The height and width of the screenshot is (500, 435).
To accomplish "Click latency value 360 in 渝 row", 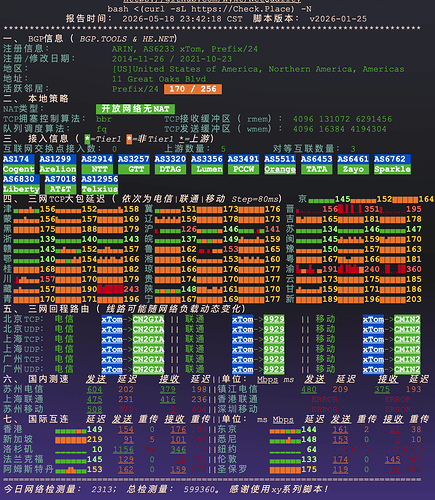I will coord(414,269).
